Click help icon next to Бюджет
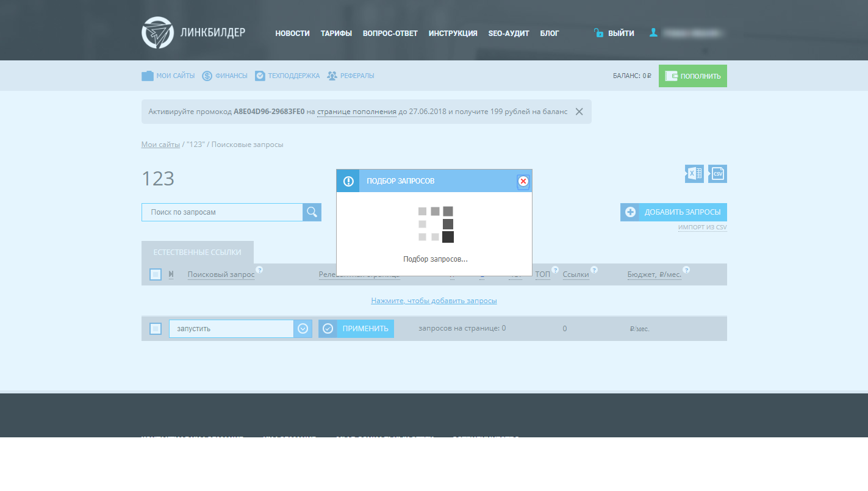Screen dimensions: 868x491 (686, 270)
